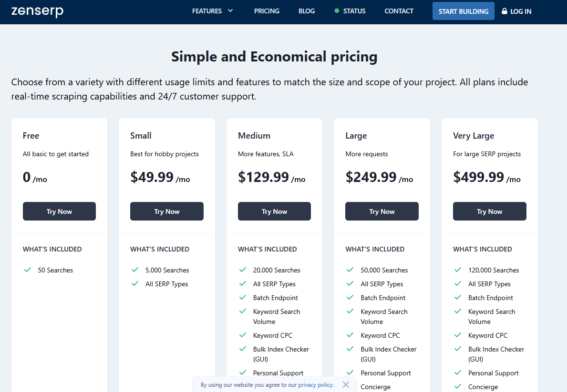Click the green Status indicator dot

click(x=337, y=11)
